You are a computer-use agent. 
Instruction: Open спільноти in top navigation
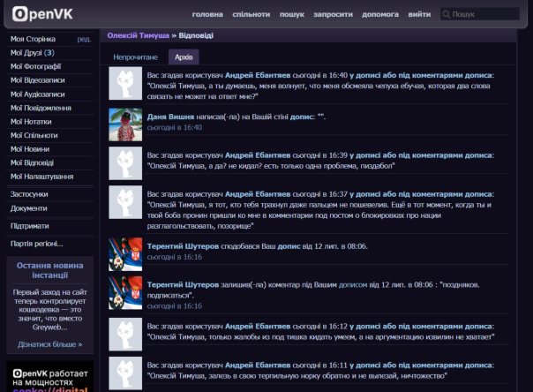pyautogui.click(x=251, y=14)
